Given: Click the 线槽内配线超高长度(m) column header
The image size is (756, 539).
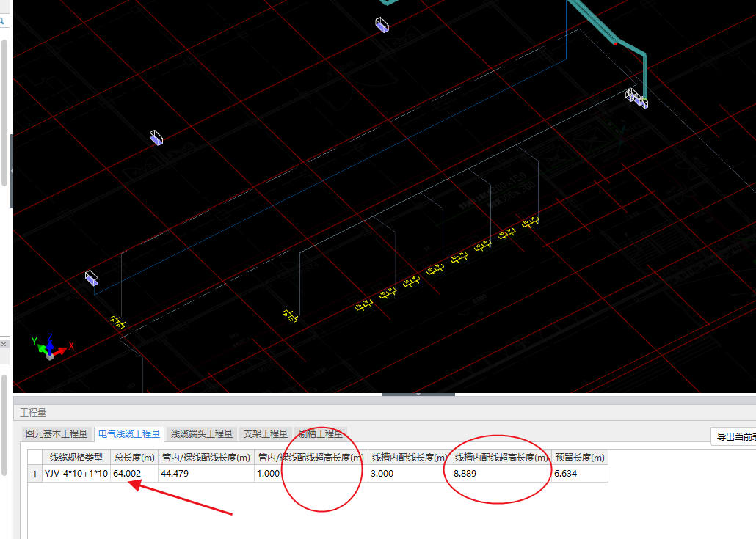Looking at the screenshot, I should (x=501, y=457).
